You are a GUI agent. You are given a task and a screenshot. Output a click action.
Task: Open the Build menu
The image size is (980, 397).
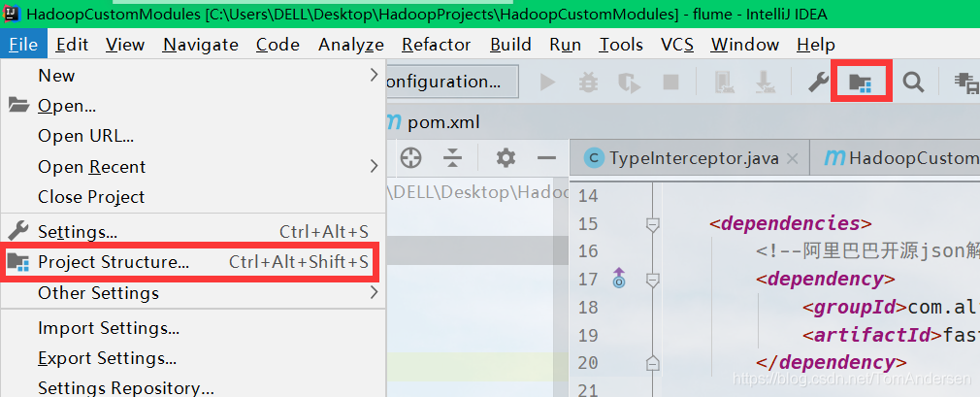pyautogui.click(x=510, y=45)
